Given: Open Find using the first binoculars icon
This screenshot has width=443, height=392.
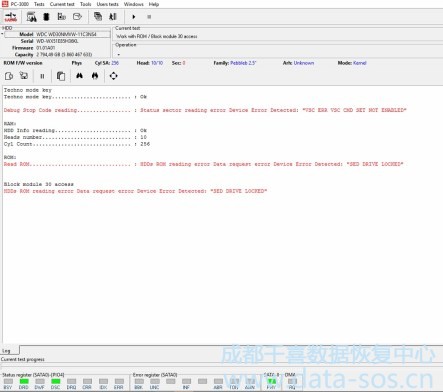Looking at the screenshot, I should point(79,76).
